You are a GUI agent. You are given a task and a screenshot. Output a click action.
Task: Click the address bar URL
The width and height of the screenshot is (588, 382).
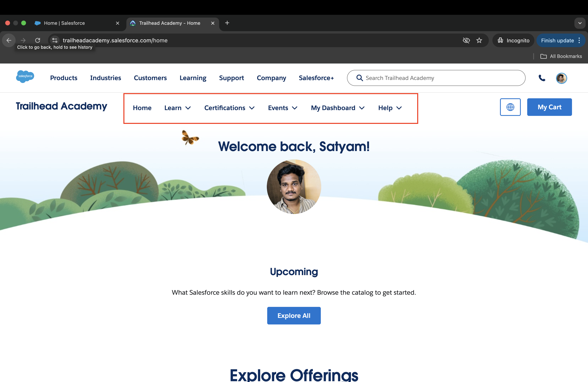tap(115, 41)
